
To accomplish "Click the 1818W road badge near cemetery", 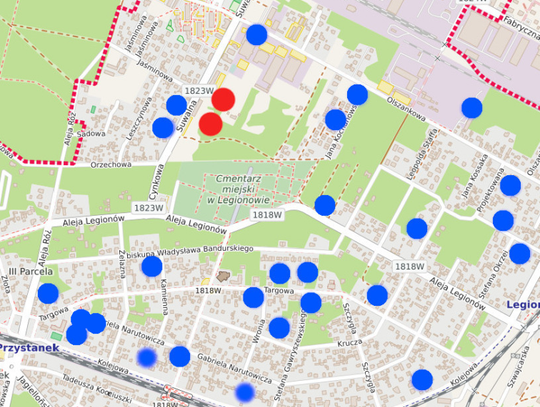I will [267, 215].
